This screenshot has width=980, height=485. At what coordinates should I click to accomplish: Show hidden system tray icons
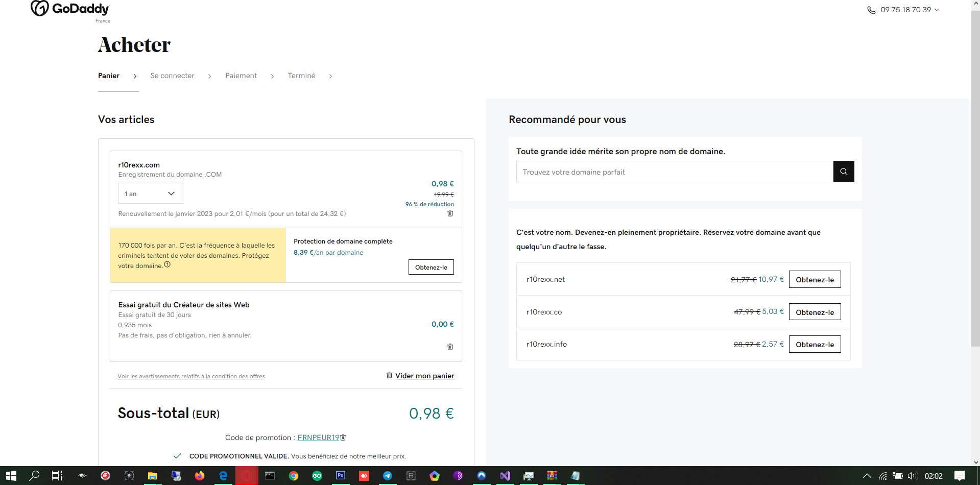867,476
